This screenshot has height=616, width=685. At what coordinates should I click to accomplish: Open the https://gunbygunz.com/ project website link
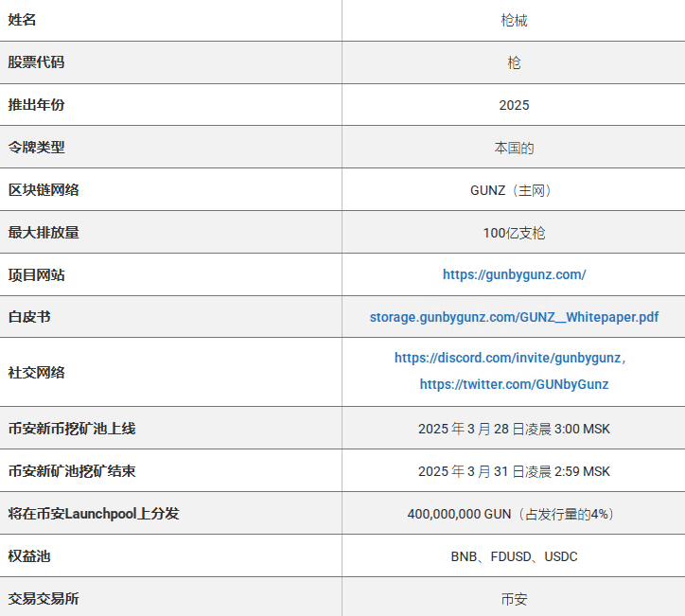coord(514,274)
